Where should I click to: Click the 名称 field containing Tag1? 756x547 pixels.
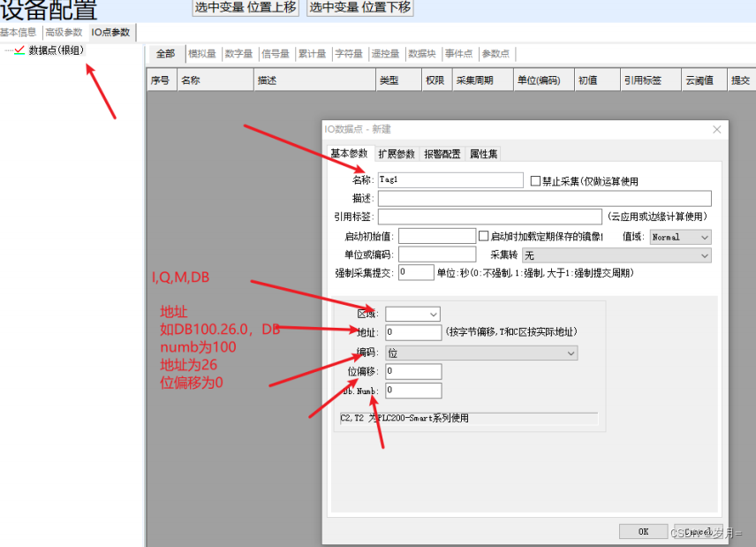pyautogui.click(x=450, y=179)
